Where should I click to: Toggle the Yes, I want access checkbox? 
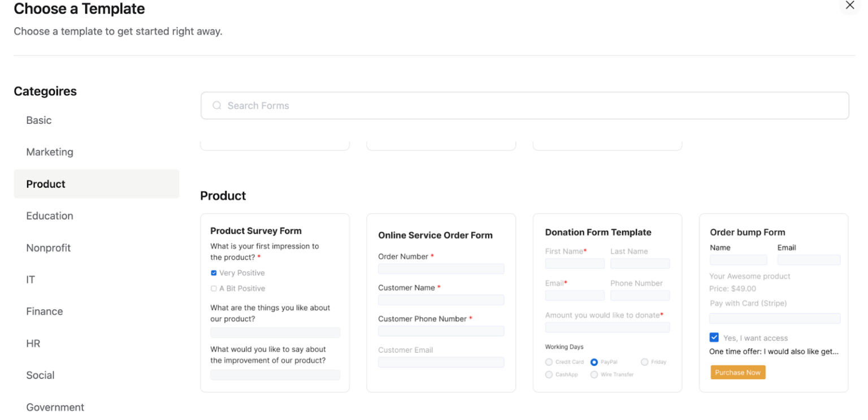click(x=714, y=337)
